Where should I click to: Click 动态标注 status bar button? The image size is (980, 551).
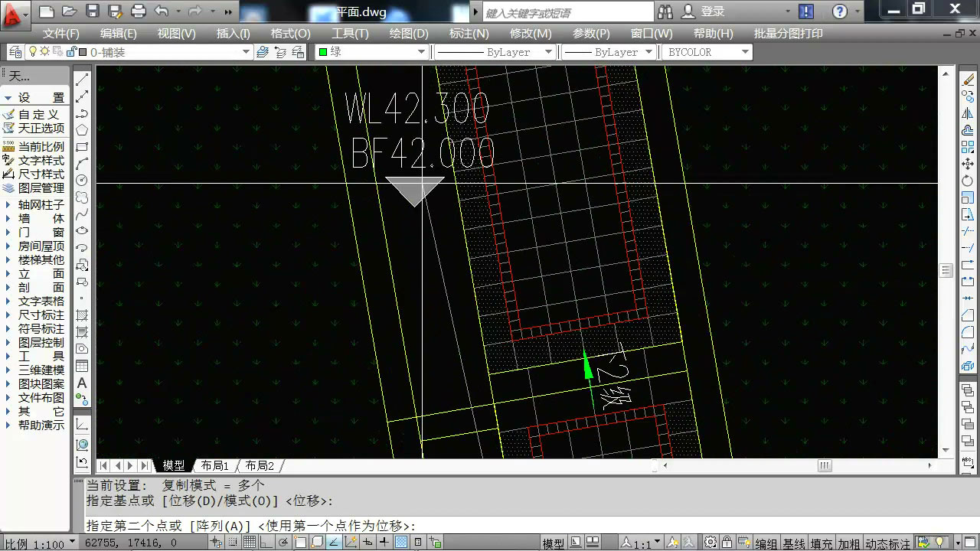pyautogui.click(x=887, y=544)
